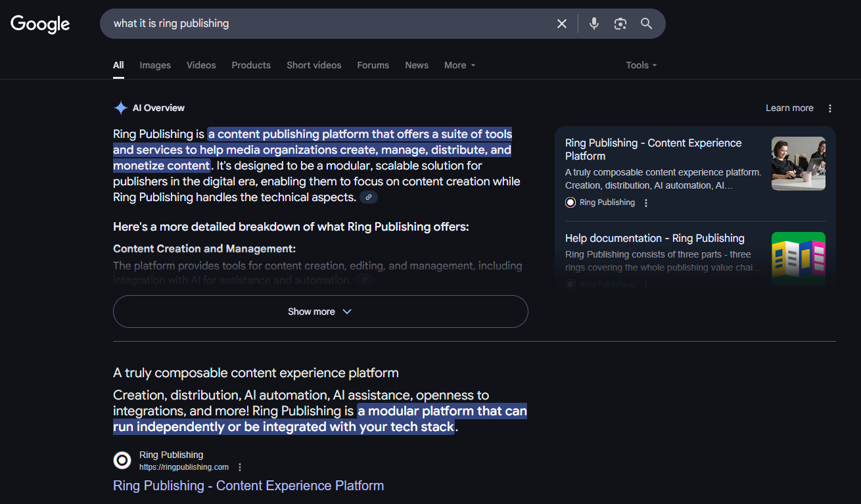Click the Learn more link
Image resolution: width=861 pixels, height=504 pixels.
point(789,108)
